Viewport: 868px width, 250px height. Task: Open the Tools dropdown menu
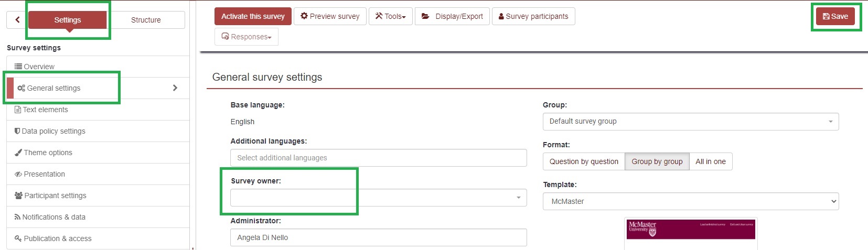tap(391, 16)
